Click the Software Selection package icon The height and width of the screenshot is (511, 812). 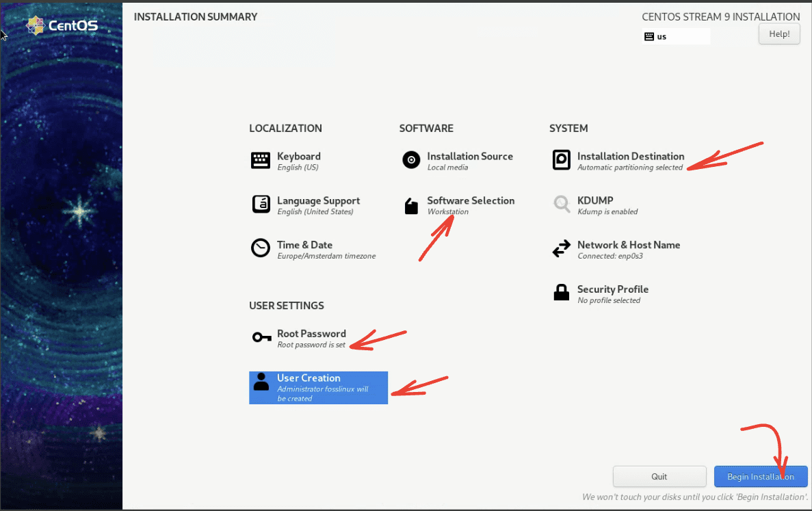coord(411,205)
